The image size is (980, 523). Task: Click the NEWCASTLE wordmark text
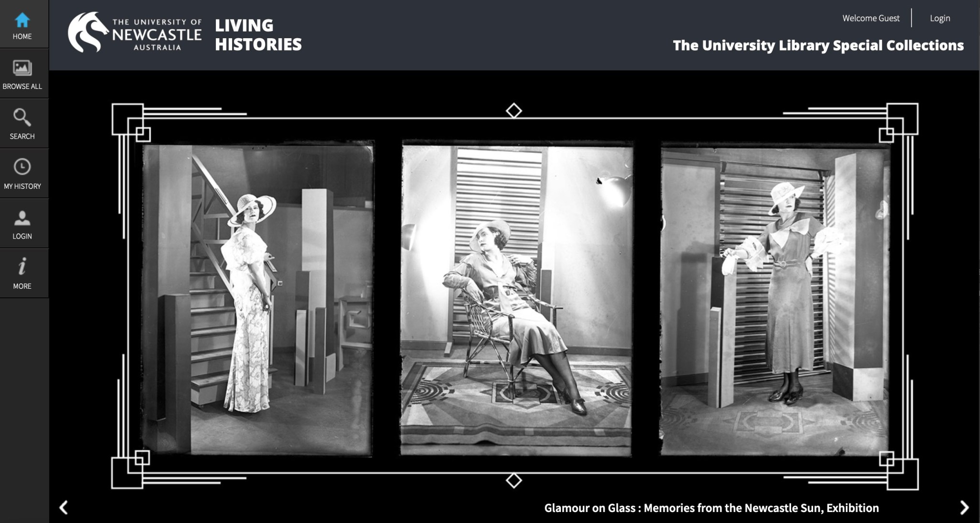pyautogui.click(x=156, y=34)
